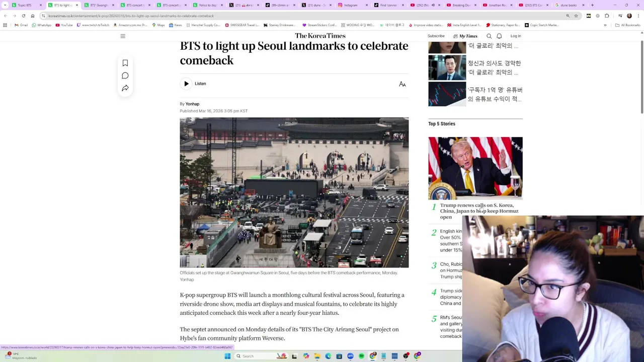644x362 pixels.
Task: Go back in browser history
Action: (x=5, y=16)
